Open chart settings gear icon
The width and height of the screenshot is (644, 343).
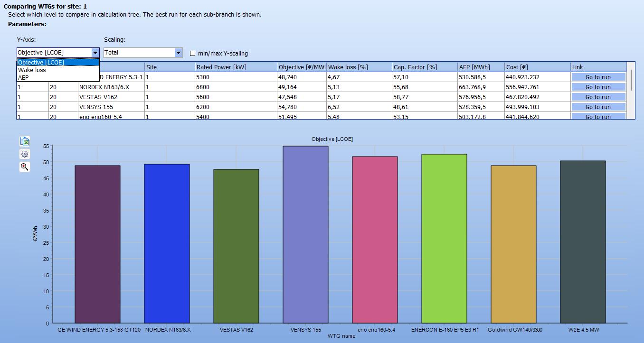(x=25, y=154)
